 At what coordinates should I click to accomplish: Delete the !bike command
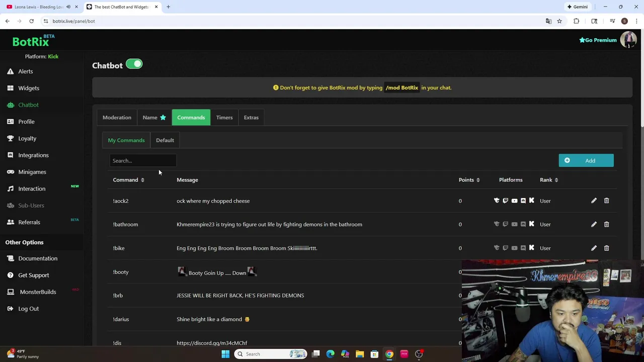[606, 248]
